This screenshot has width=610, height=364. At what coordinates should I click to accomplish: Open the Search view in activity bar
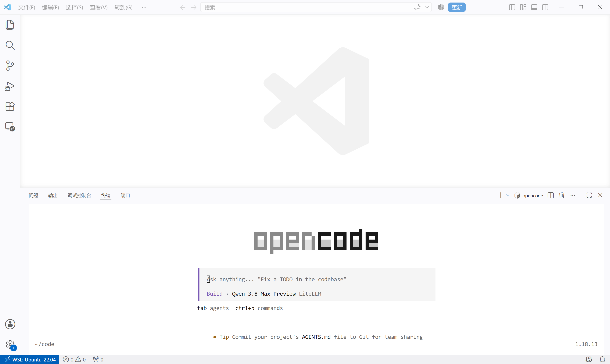click(x=10, y=45)
